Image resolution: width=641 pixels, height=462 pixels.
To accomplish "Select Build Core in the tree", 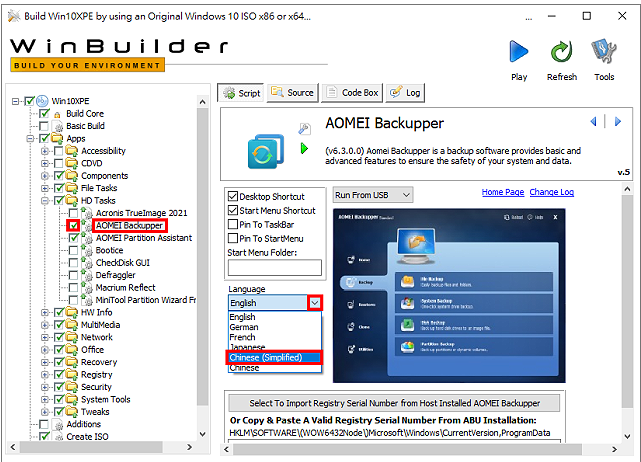I will [x=85, y=114].
